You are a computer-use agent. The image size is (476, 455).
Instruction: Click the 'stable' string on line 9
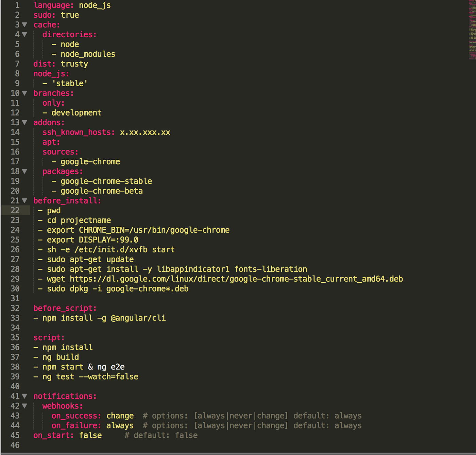pyautogui.click(x=70, y=84)
